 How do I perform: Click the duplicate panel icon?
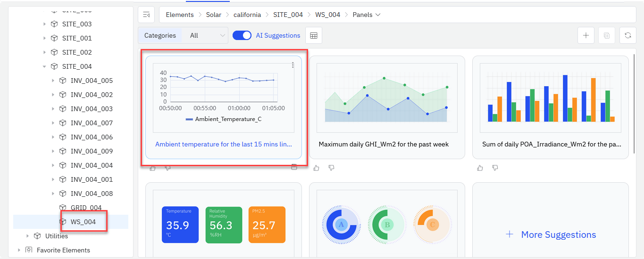607,36
